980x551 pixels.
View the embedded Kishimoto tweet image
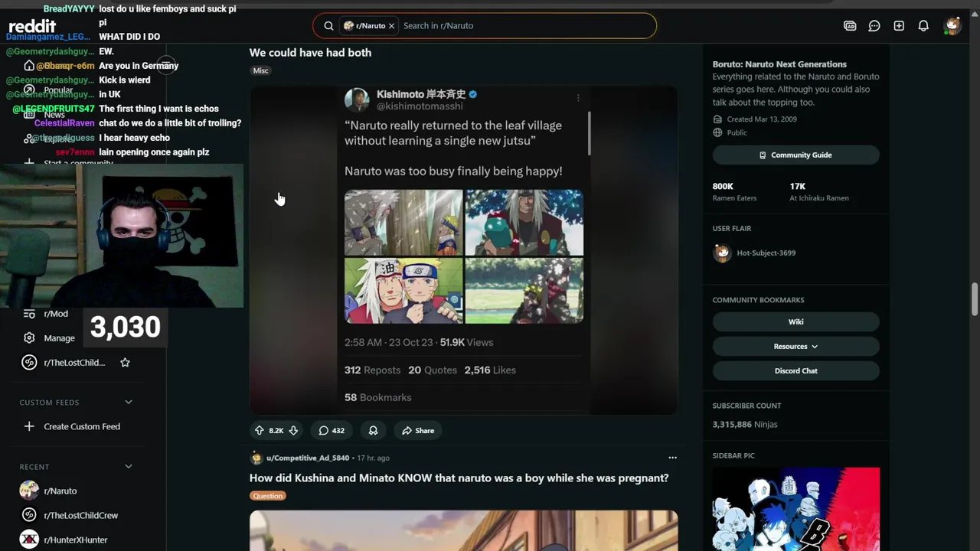coord(464,250)
